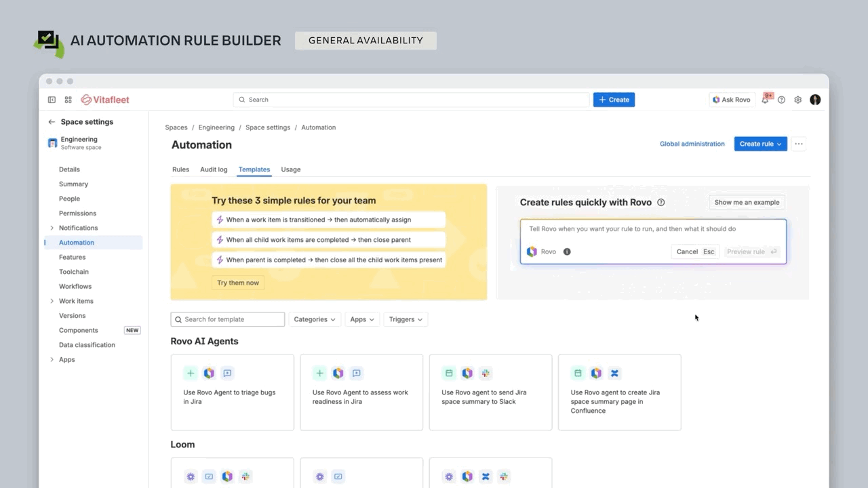Open the Categories dropdown
Screen dimensions: 868x488
[x=315, y=319]
